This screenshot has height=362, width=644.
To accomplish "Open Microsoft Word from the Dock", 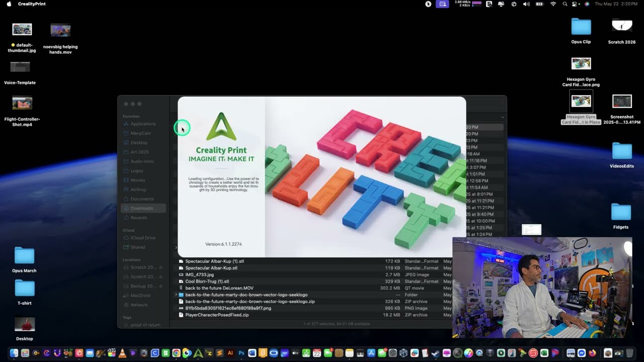I will click(x=252, y=353).
